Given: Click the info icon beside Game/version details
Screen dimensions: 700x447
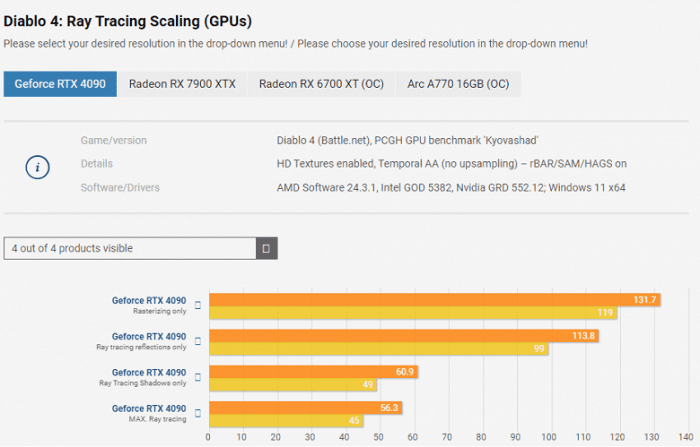Looking at the screenshot, I should [37, 167].
